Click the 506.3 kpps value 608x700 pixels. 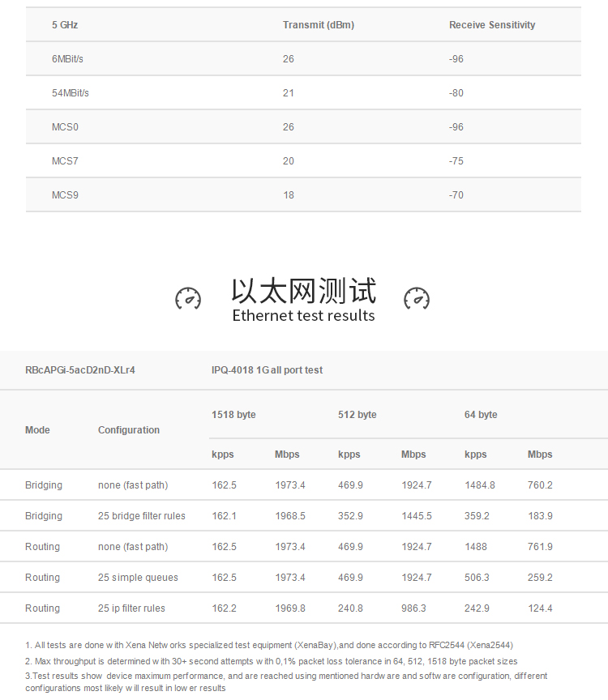pyautogui.click(x=477, y=578)
